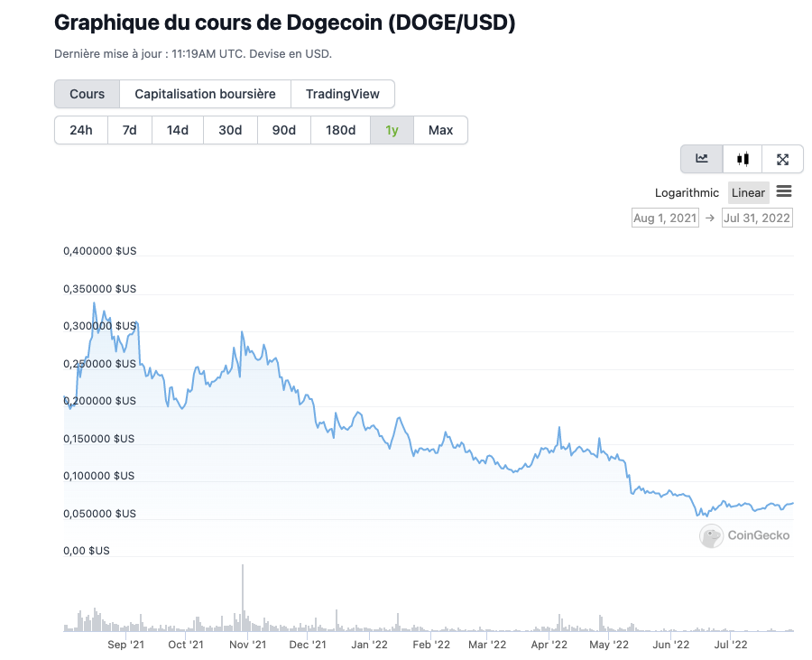Edit the start date Aug 1, 2021
812x660 pixels.
[x=665, y=218]
